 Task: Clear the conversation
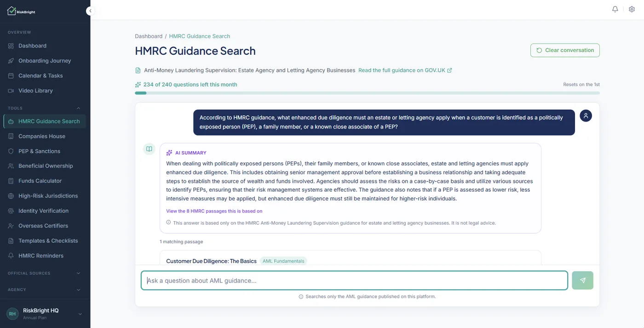[x=565, y=50]
